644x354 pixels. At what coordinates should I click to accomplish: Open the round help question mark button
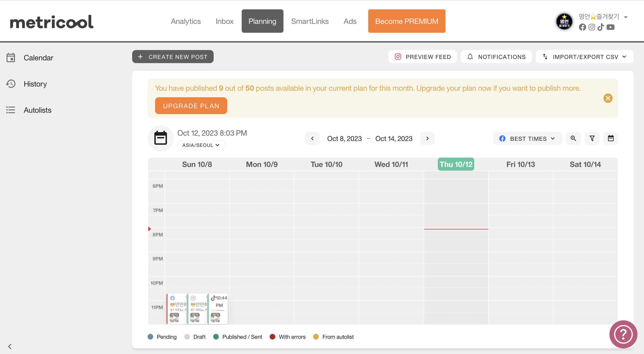(x=623, y=334)
